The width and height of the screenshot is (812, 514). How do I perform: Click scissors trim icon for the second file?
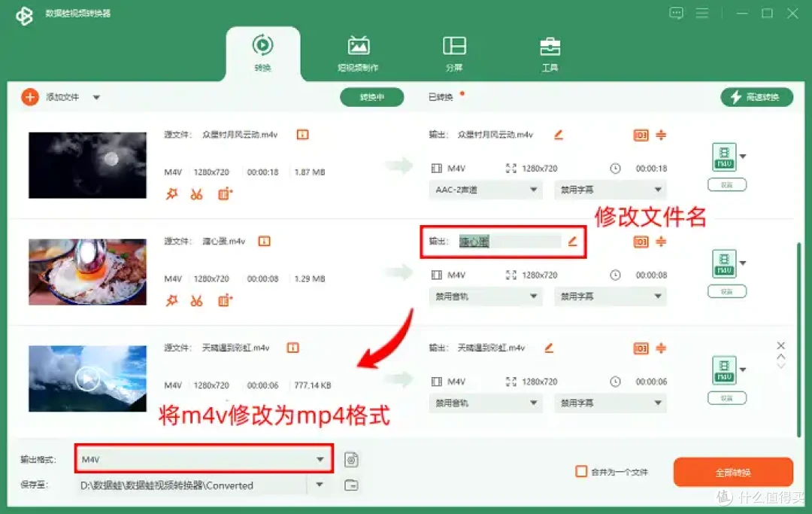[x=196, y=301]
